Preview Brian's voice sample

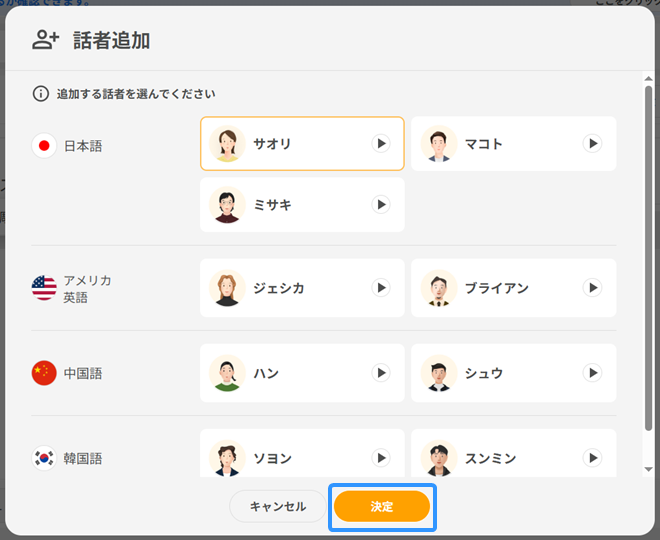tap(592, 288)
